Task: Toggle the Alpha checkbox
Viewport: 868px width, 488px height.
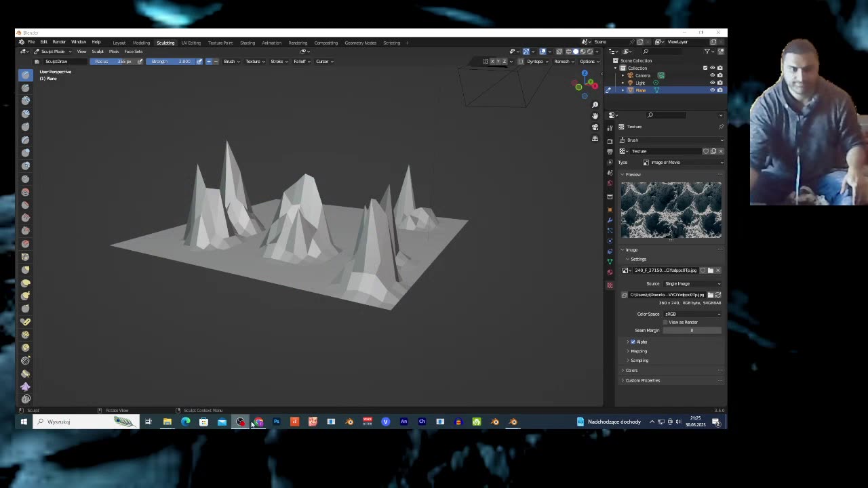Action: 633,342
